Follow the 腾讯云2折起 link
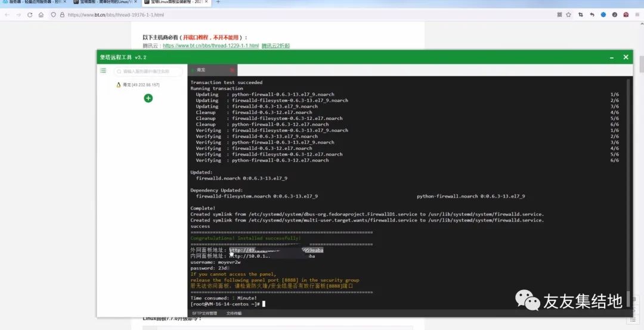644x330 pixels. [x=275, y=45]
